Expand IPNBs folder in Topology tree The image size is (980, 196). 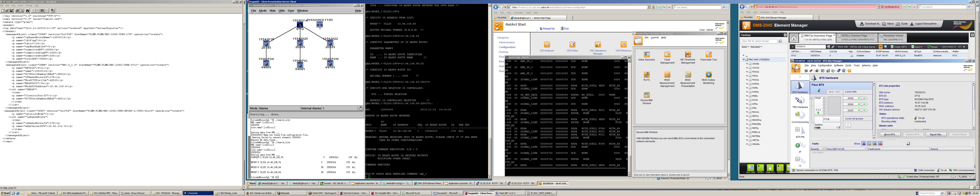pyautogui.click(x=747, y=96)
